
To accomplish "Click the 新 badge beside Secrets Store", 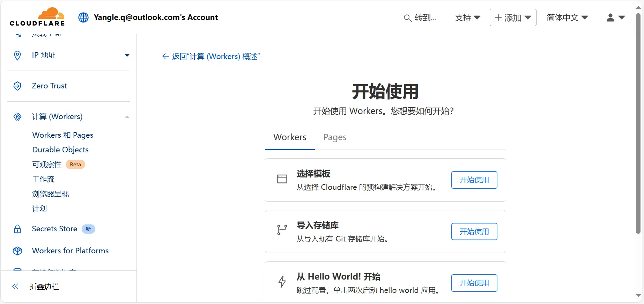I will pos(88,229).
